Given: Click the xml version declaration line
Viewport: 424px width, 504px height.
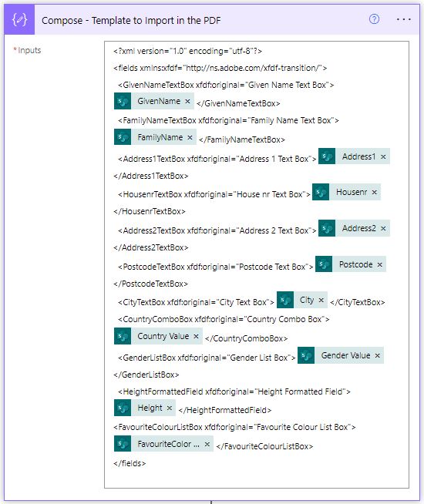Looking at the screenshot, I should [188, 51].
